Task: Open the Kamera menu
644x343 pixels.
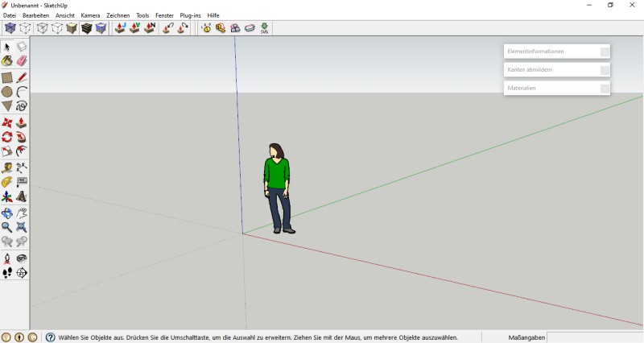Action: tap(90, 15)
